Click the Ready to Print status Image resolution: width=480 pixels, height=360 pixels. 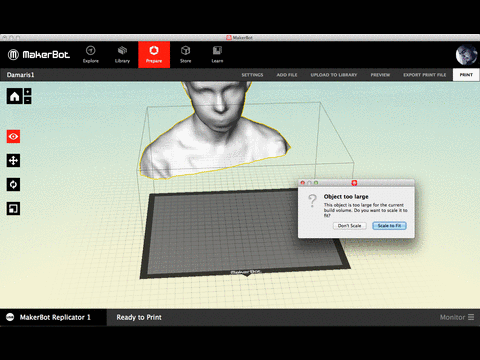139,317
